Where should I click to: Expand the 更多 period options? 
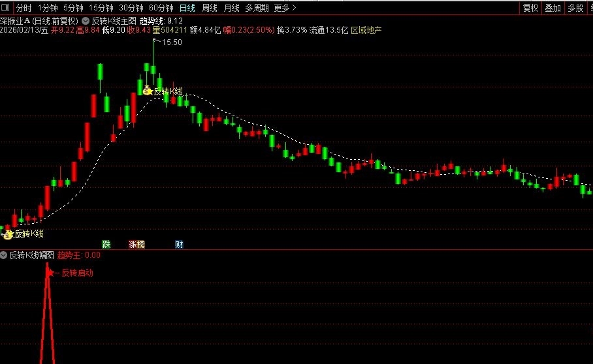[x=285, y=8]
